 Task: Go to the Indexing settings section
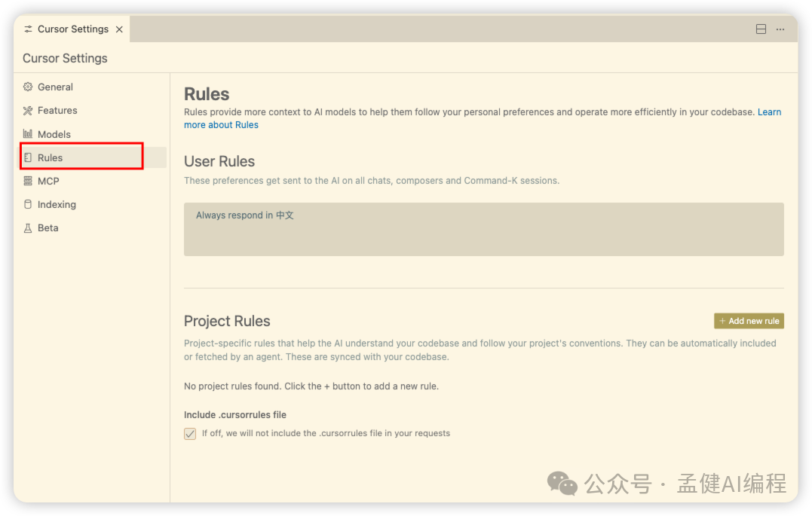pyautogui.click(x=93, y=204)
